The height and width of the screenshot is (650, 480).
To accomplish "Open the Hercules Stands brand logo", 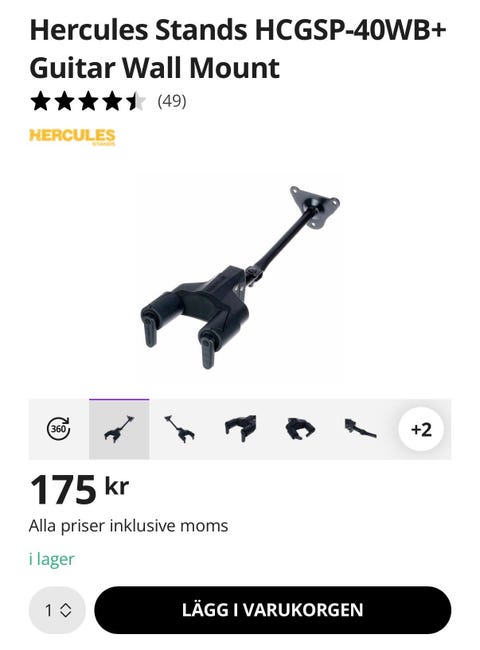I will [x=72, y=137].
